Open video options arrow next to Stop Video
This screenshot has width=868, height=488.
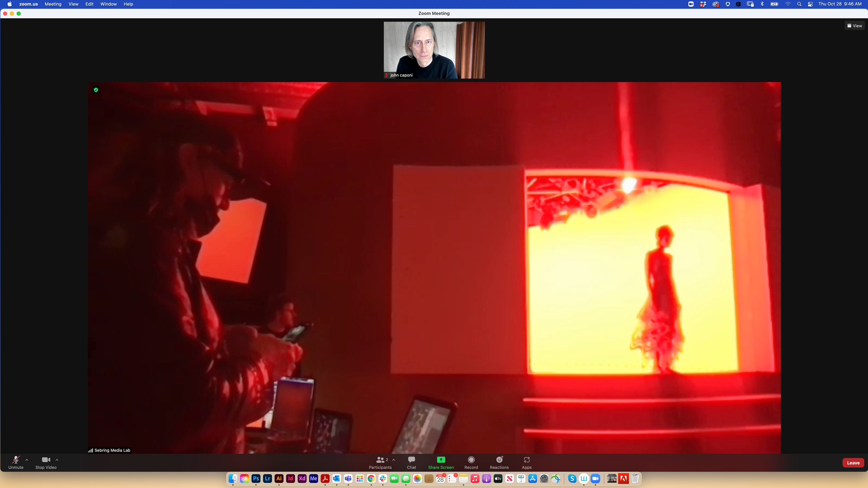tap(57, 460)
